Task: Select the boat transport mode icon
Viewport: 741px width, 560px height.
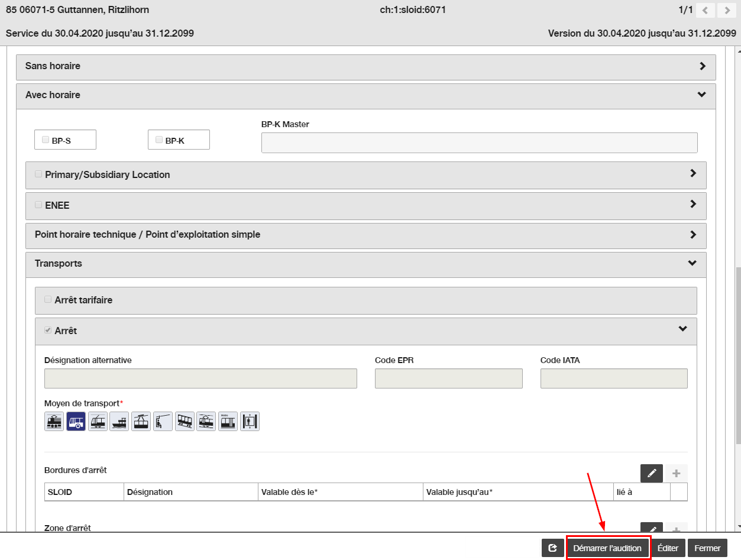Action: (119, 421)
